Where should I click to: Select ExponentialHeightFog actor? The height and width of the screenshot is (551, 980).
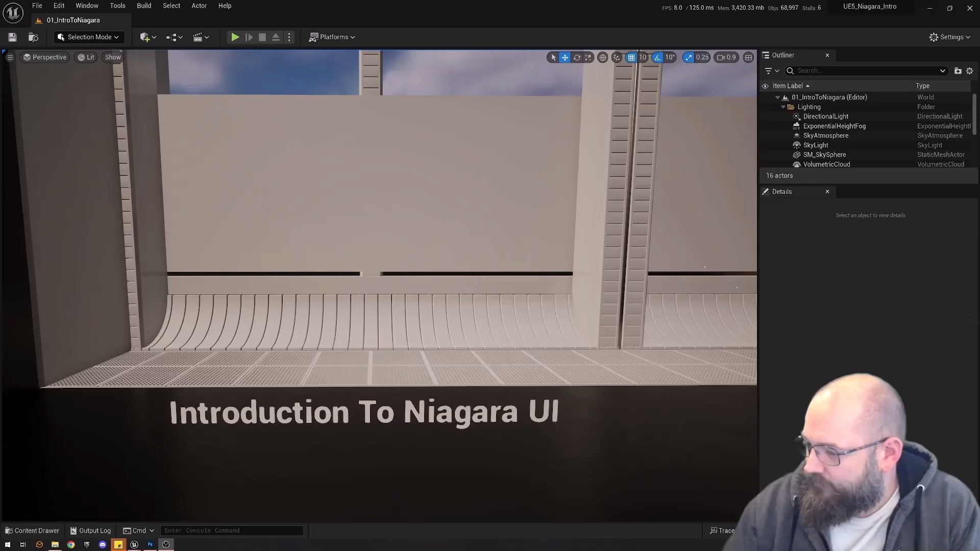pos(834,127)
